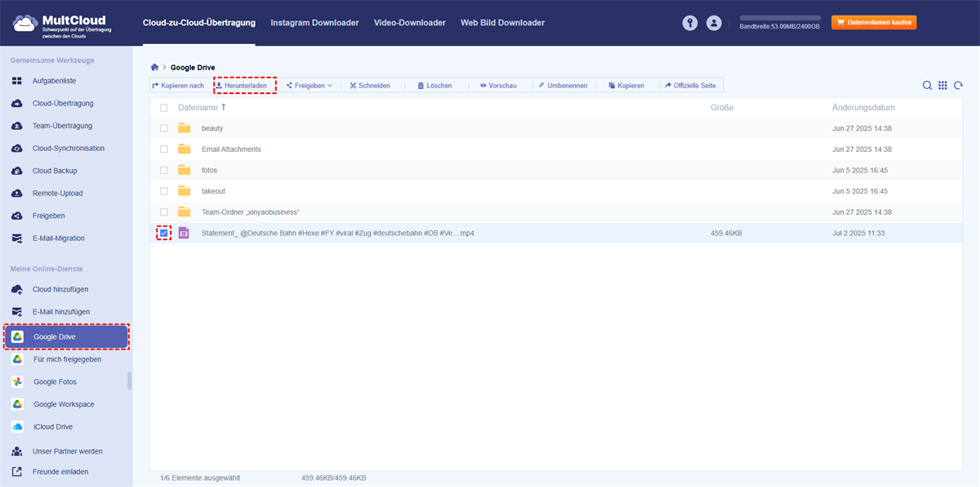980x487 pixels.
Task: Click the bandwidth usage progress bar
Action: (780, 17)
